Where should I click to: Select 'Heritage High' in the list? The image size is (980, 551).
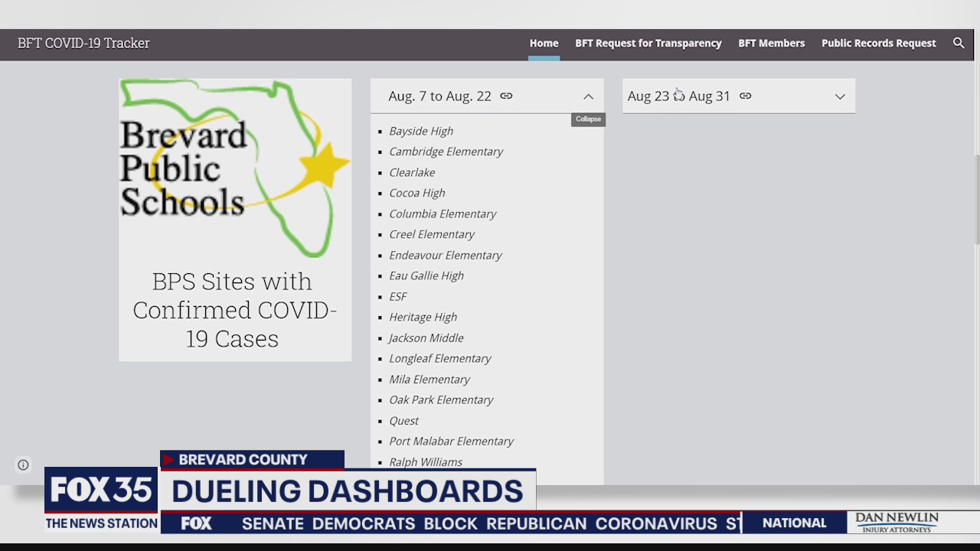click(x=423, y=317)
